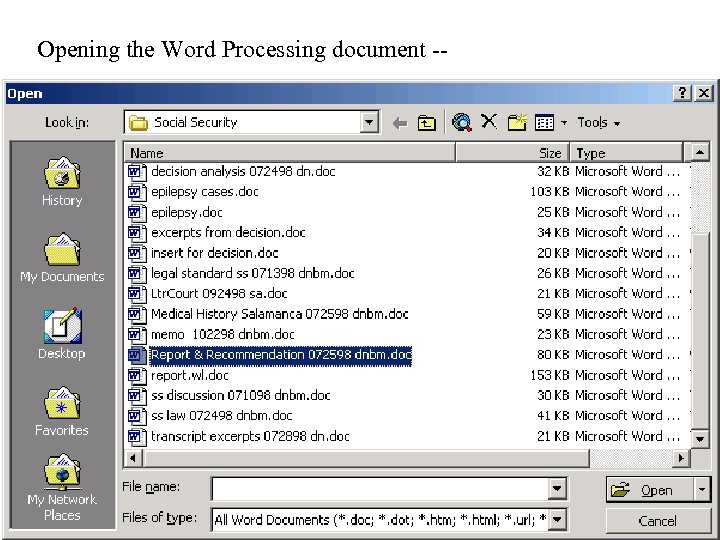
Task: Select memo 102298 dnbm.doc
Action: pyautogui.click(x=223, y=335)
